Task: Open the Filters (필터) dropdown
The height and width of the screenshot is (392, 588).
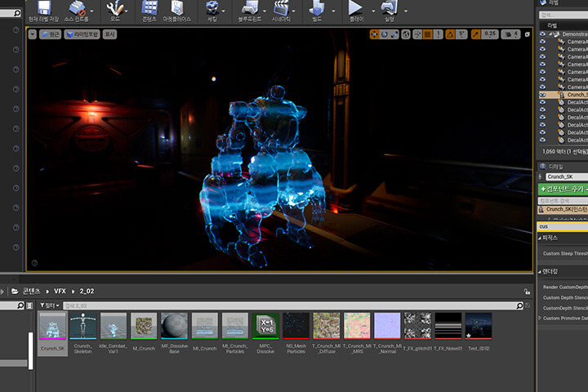Action: click(50, 305)
